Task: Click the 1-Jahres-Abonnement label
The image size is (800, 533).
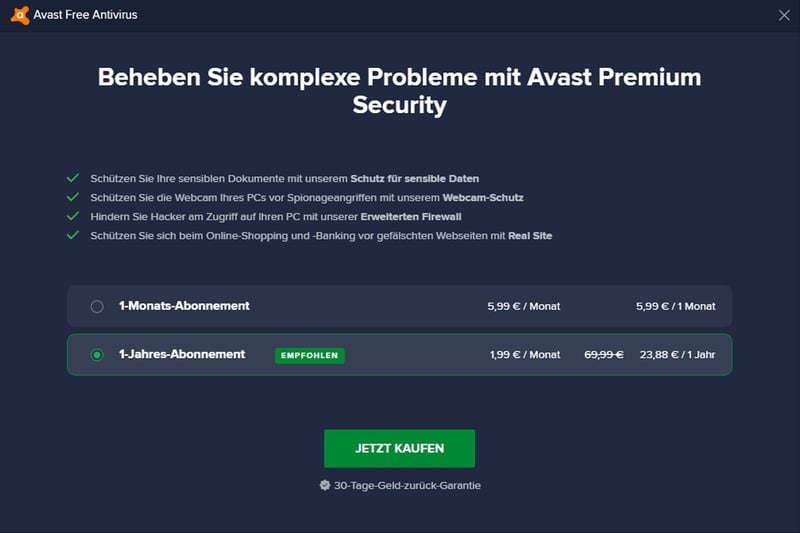Action: [182, 354]
